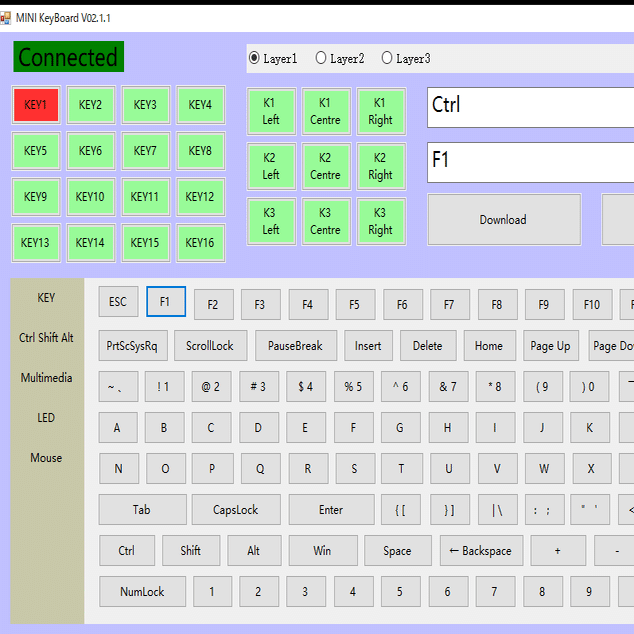The height and width of the screenshot is (634, 634).
Task: Click the F10 key button
Action: tap(592, 304)
